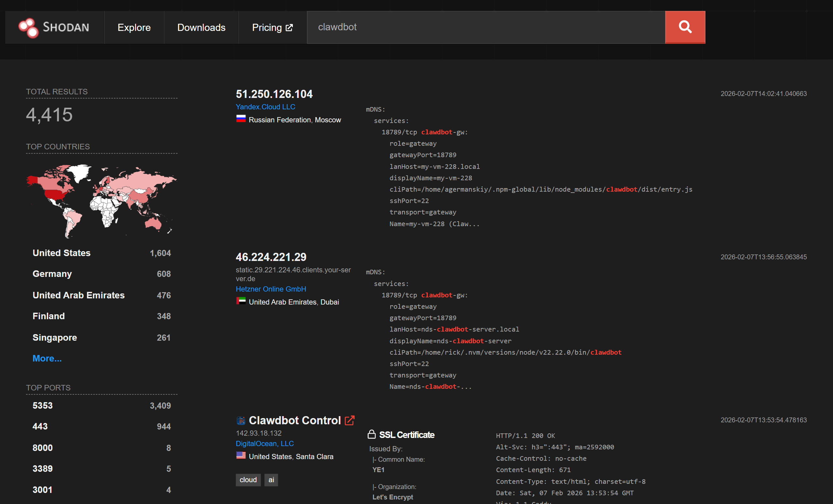
Task: Switch to the Downloads page
Action: [x=201, y=27]
